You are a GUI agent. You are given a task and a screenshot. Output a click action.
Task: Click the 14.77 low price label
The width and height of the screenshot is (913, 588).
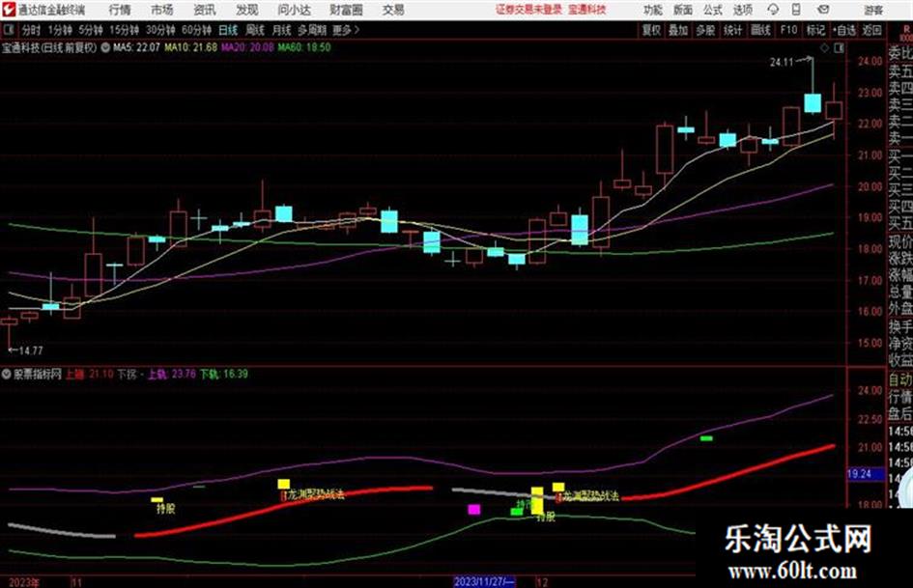tap(31, 350)
